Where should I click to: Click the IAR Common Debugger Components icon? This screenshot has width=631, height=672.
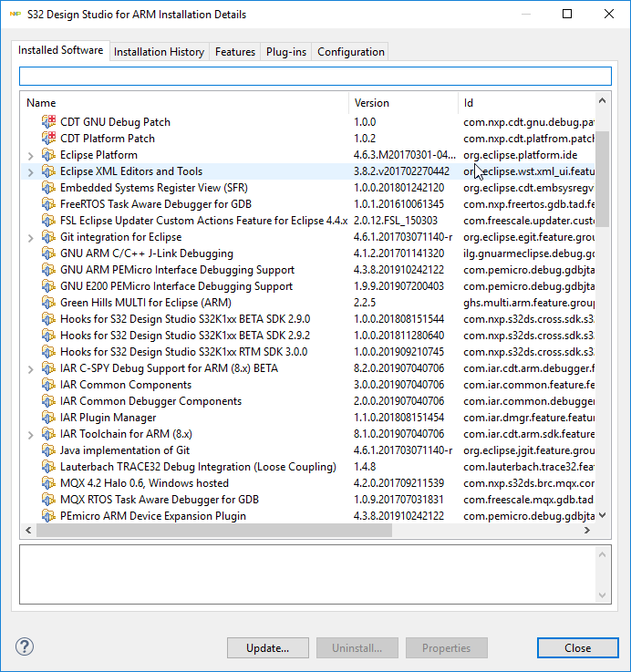[48, 400]
